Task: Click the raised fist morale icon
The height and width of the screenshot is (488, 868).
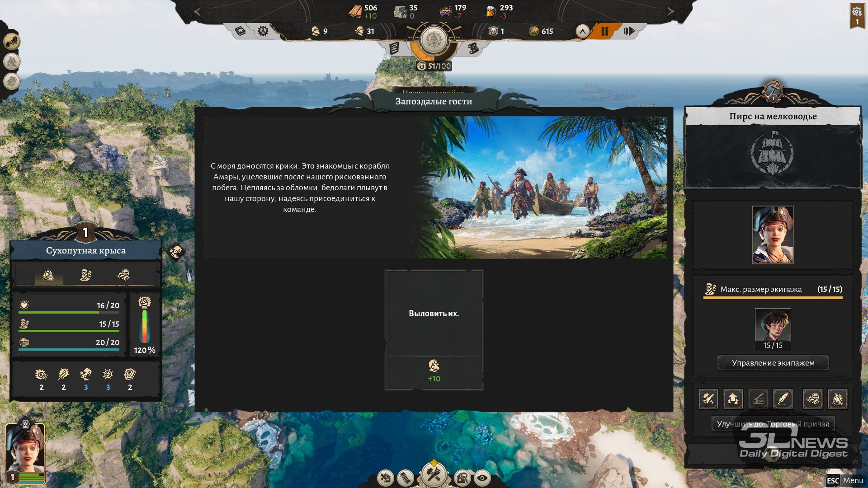Action: [x=144, y=302]
